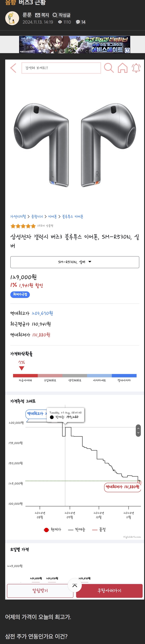Screen dimensions: 145x644
Task: Click the magnifying glass search icon
Action: click(x=109, y=68)
